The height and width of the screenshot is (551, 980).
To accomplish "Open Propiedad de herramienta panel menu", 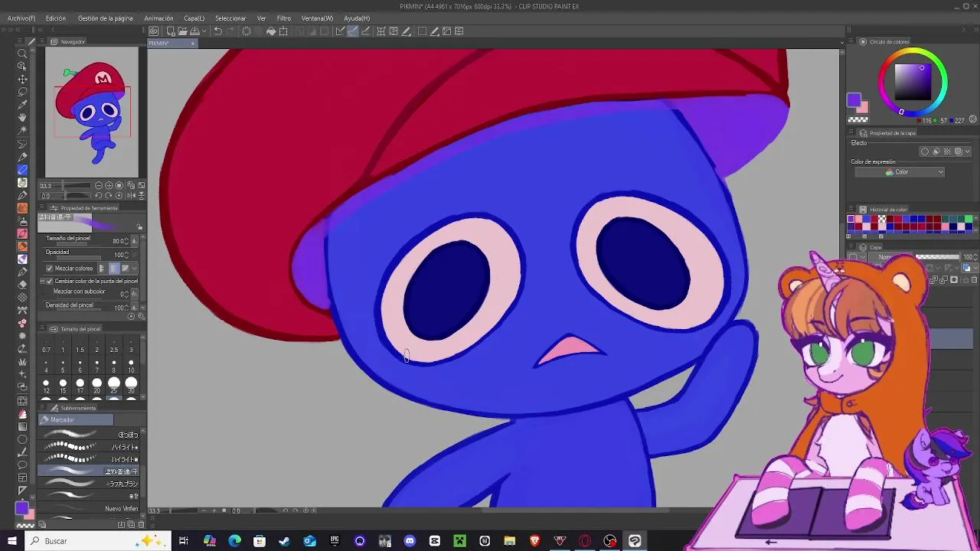I will [x=42, y=207].
